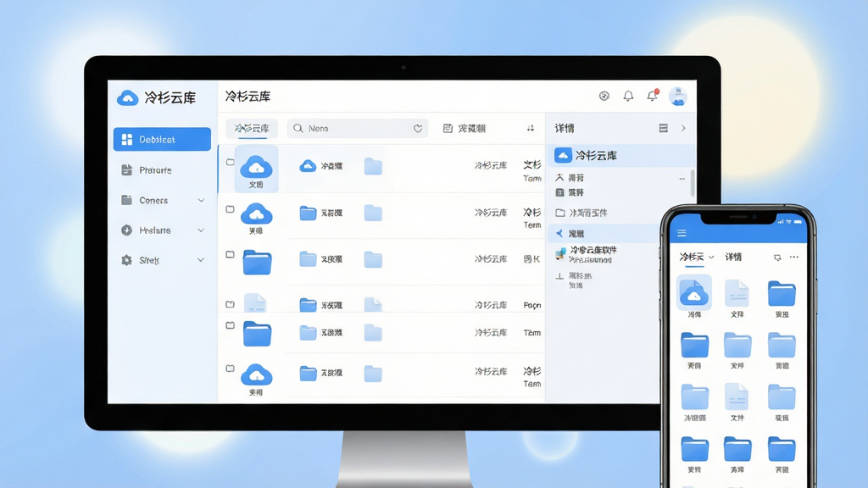This screenshot has height=488, width=868.
Task: Click the phone icon left of the three dots
Action: pyautogui.click(x=777, y=258)
